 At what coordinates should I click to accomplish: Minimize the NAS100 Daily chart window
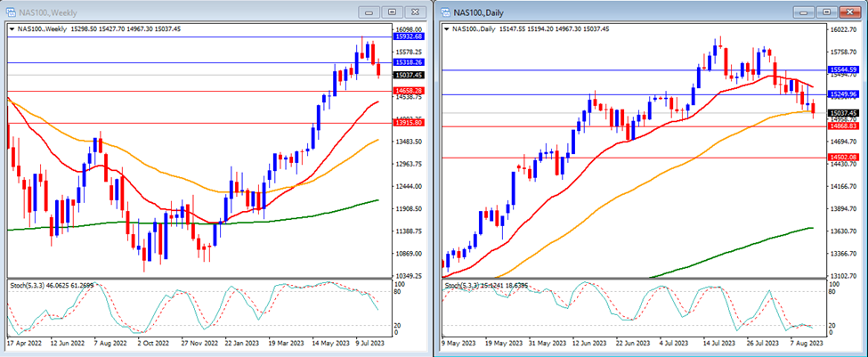pos(804,12)
